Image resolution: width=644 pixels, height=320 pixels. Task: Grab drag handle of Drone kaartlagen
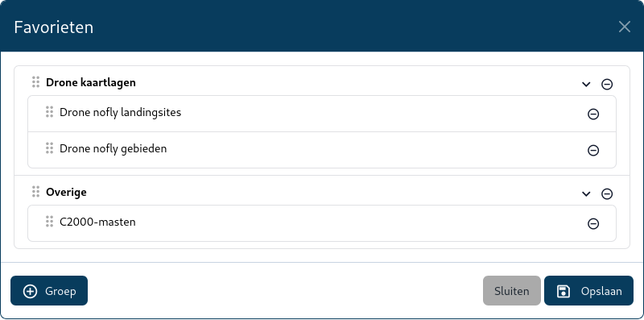[36, 82]
